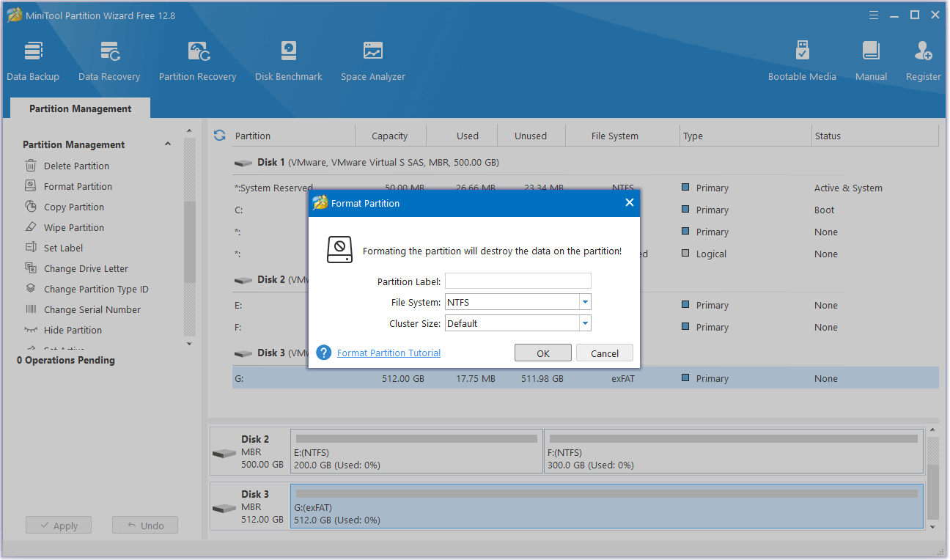Cancel the Format Partition dialog
Image resolution: width=950 pixels, height=560 pixels.
(x=605, y=353)
